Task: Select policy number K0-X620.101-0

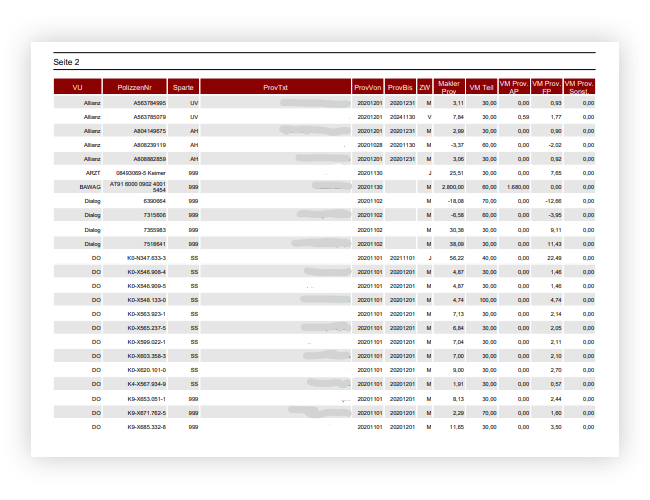Action: coord(146,370)
